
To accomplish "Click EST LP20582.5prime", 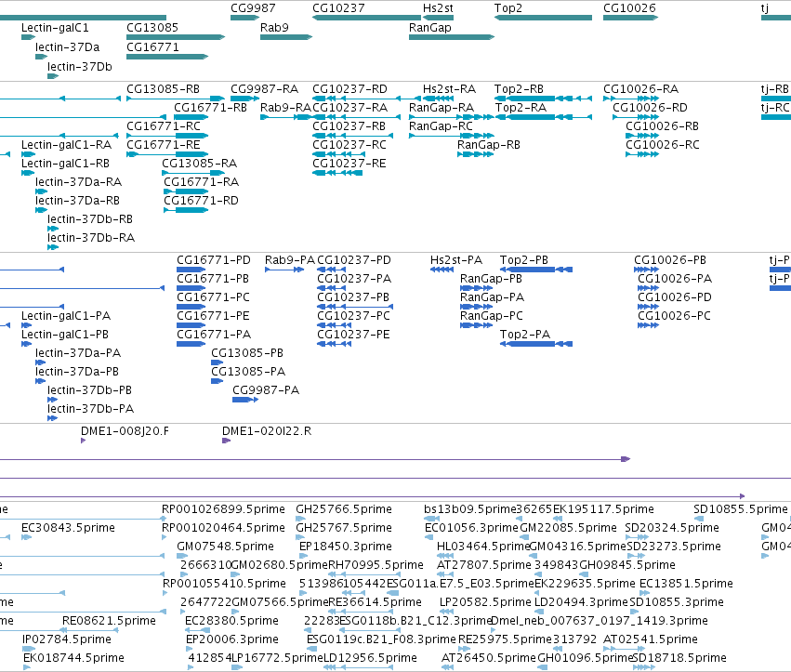I will (x=485, y=602).
